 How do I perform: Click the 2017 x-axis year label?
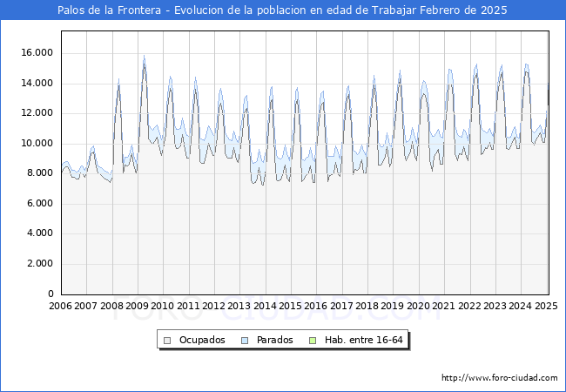[342, 306]
